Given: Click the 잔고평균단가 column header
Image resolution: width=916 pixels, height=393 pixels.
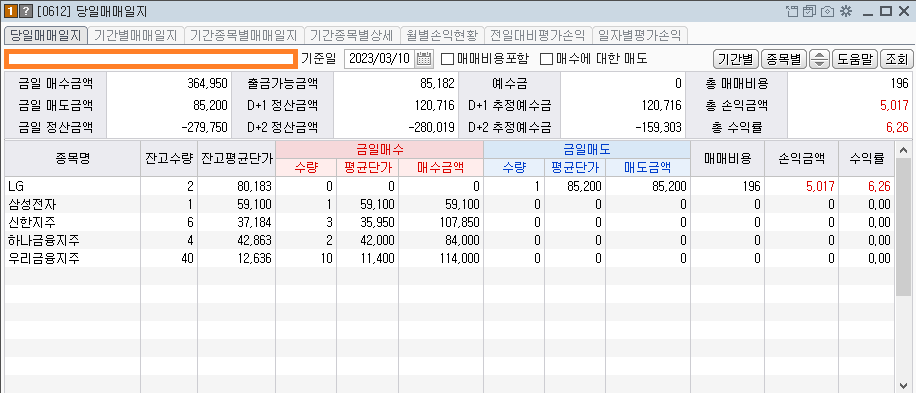Looking at the screenshot, I should pyautogui.click(x=236, y=158).
